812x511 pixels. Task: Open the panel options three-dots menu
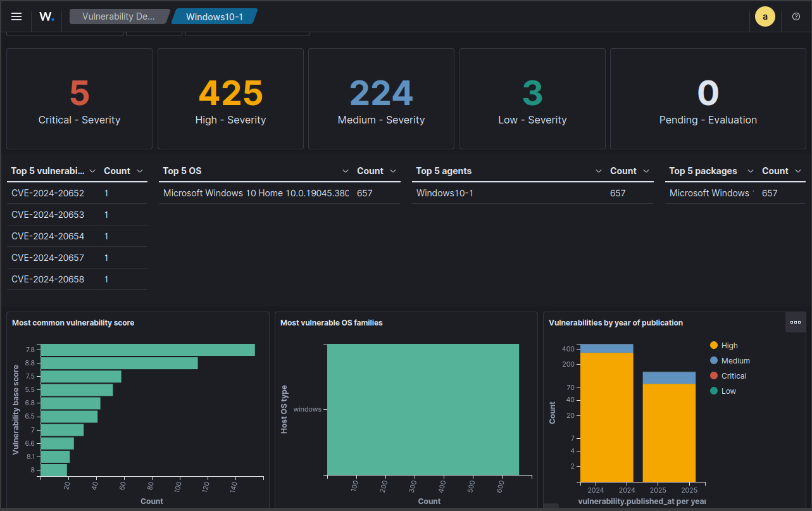tap(796, 322)
